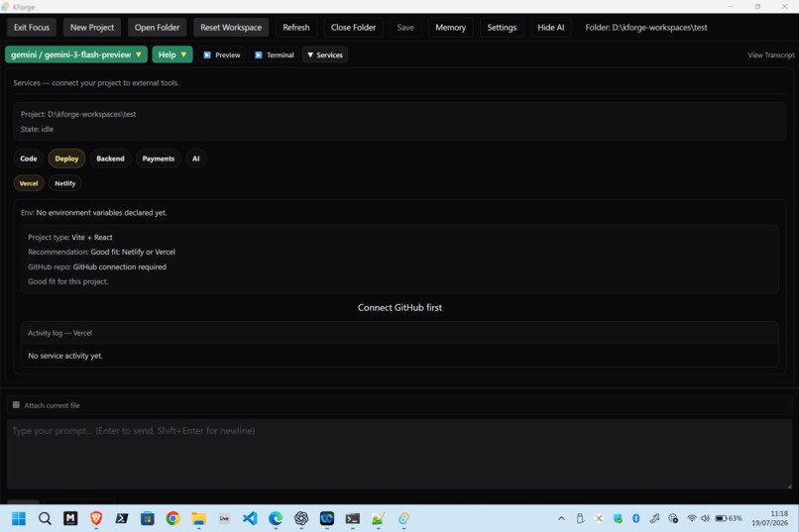This screenshot has height=532, width=799.
Task: Click the Preview play icon
Action: 207,54
